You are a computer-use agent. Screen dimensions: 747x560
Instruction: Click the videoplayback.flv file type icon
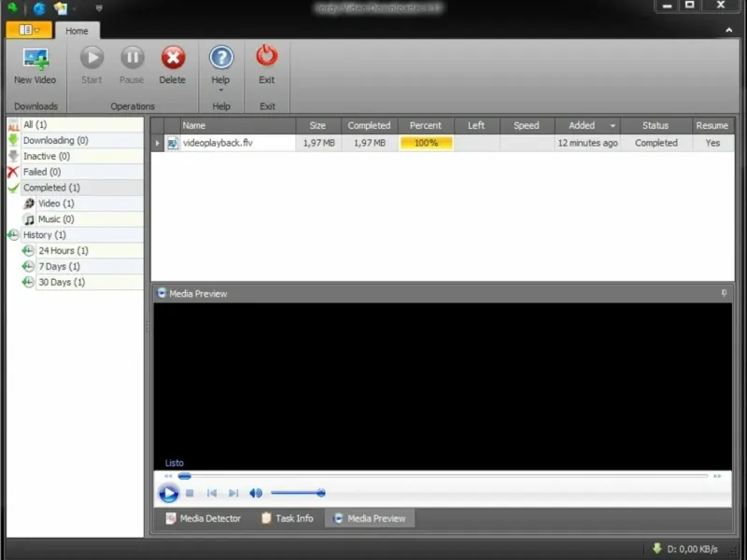(173, 143)
